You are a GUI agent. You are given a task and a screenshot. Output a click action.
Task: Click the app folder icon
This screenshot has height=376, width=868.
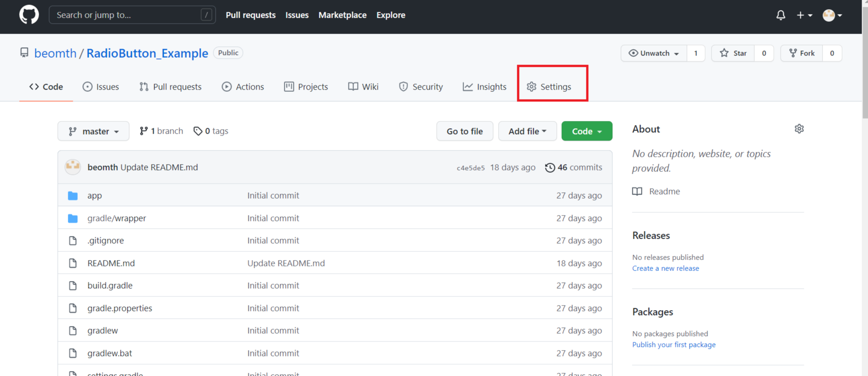pyautogui.click(x=73, y=196)
